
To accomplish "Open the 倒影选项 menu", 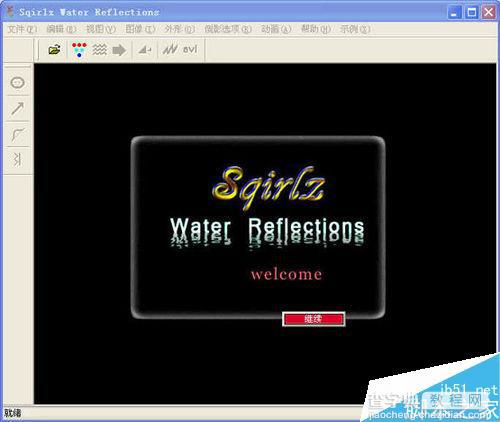I will pos(228,29).
